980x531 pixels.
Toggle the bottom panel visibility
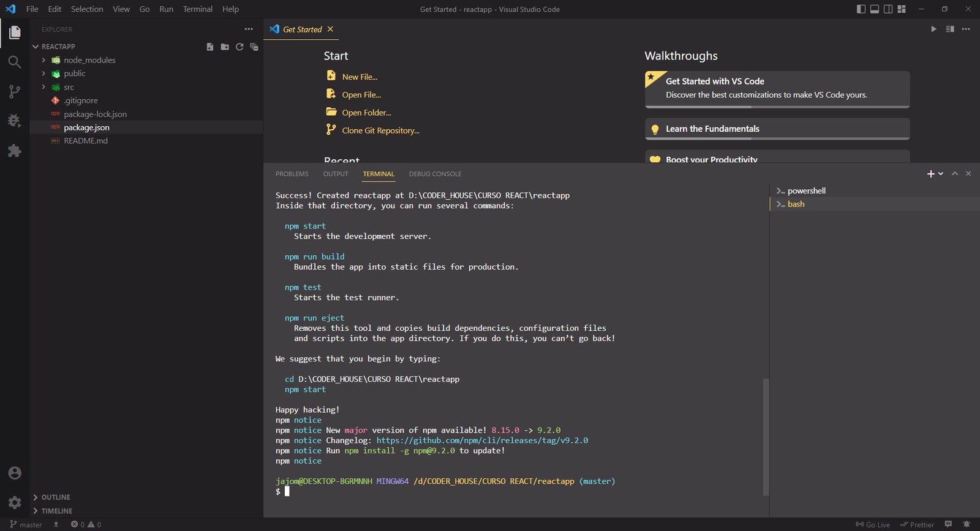[875, 9]
